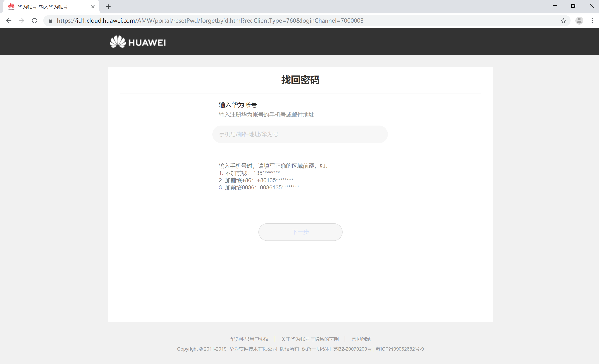Click the 找回密码 page title
599x364 pixels.
[x=300, y=80]
